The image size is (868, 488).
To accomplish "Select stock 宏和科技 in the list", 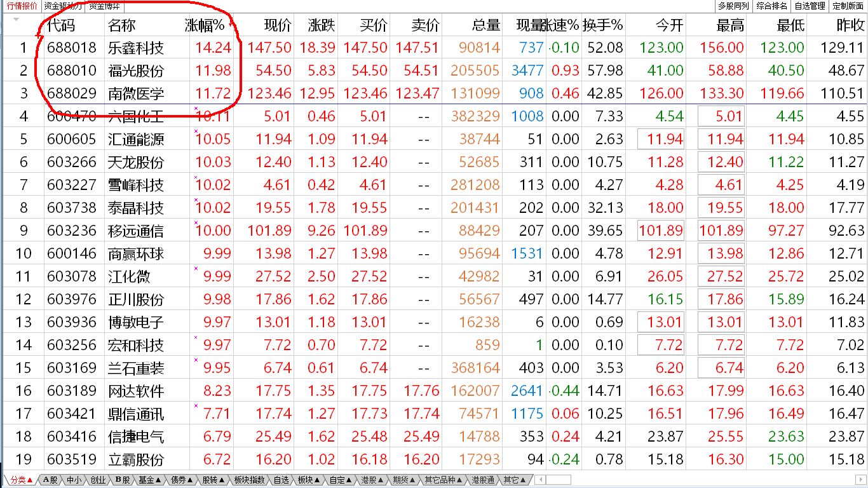I will [136, 345].
